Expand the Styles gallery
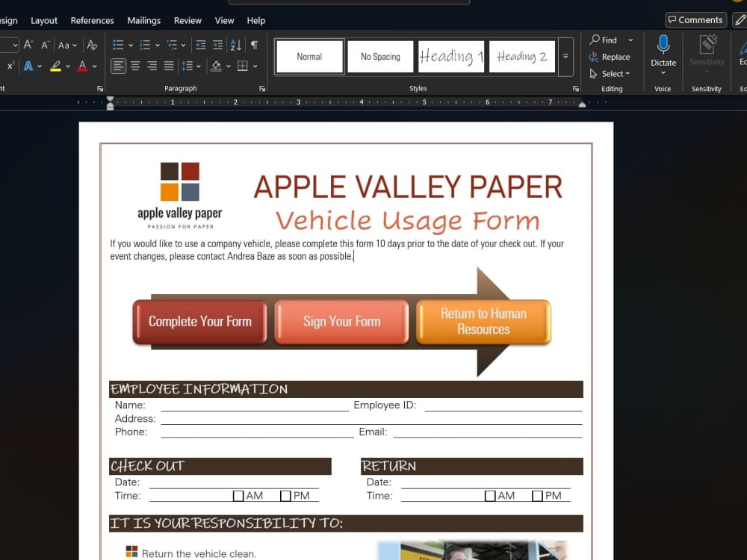The width and height of the screenshot is (747, 560). point(565,56)
